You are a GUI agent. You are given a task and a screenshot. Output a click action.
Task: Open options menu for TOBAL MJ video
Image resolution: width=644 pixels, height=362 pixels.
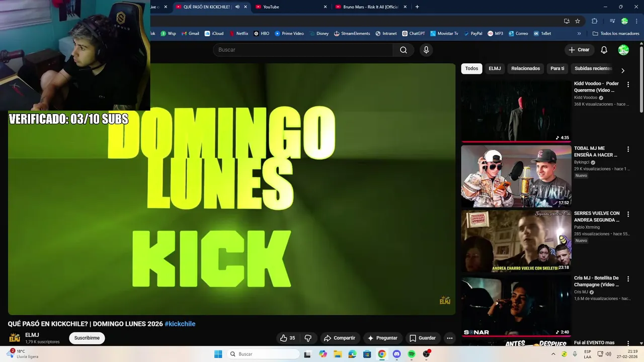coord(628,149)
